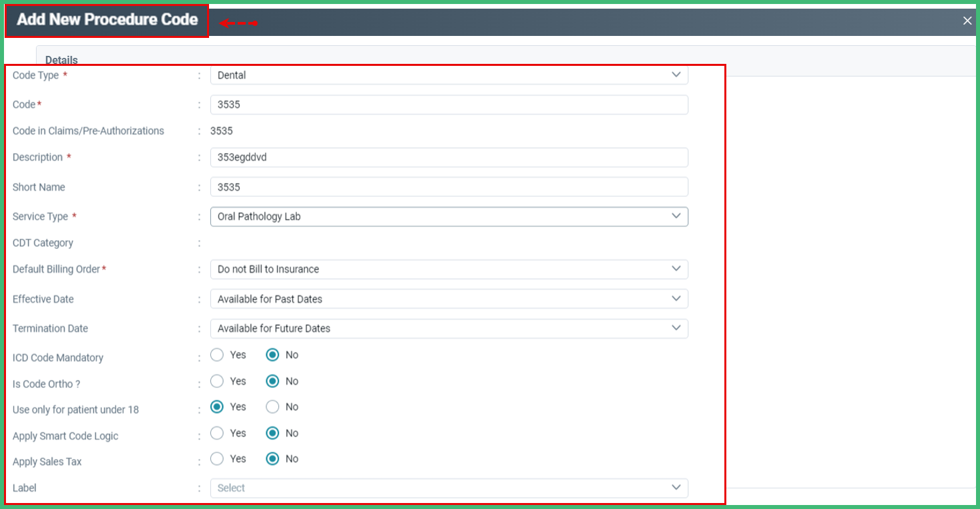Open the Available for Past Dates dropdown
Screen dimensions: 980x509
pyautogui.click(x=449, y=298)
